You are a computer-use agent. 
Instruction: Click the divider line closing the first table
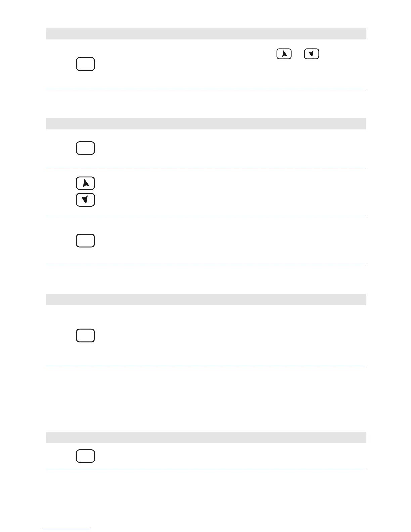click(x=206, y=89)
